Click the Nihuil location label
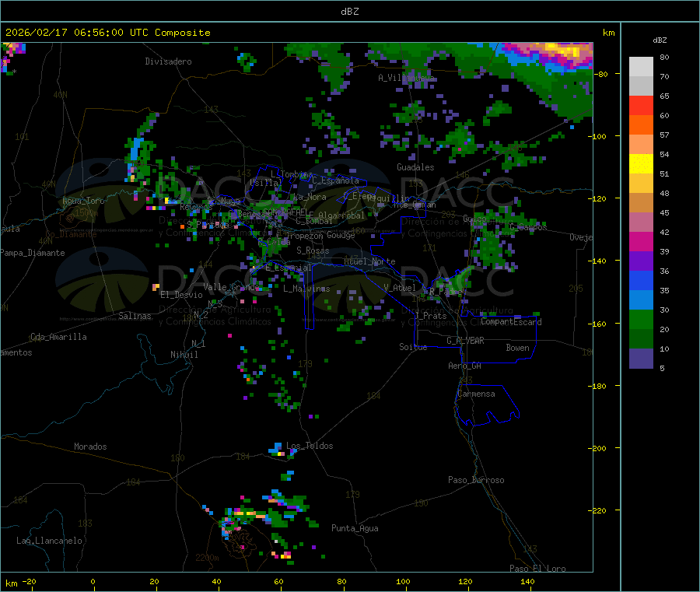This screenshot has width=700, height=592. 184,355
